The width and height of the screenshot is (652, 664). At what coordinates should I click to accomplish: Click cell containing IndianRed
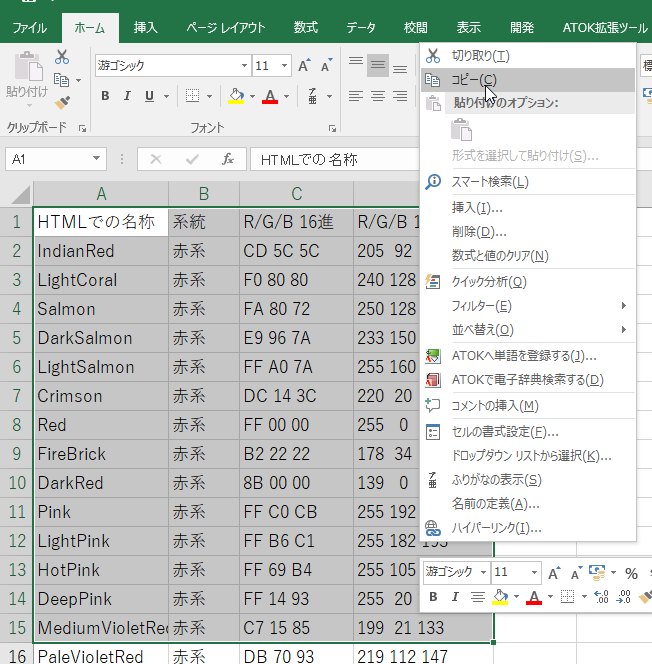tap(100, 251)
